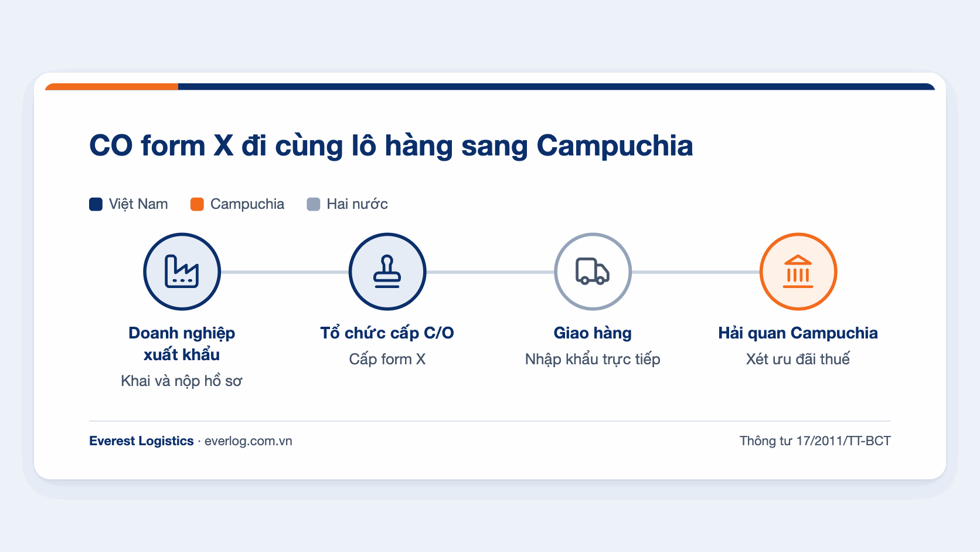Viewport: 980px width, 552px height.
Task: Click the 'Cấp form X' caption
Action: [387, 359]
